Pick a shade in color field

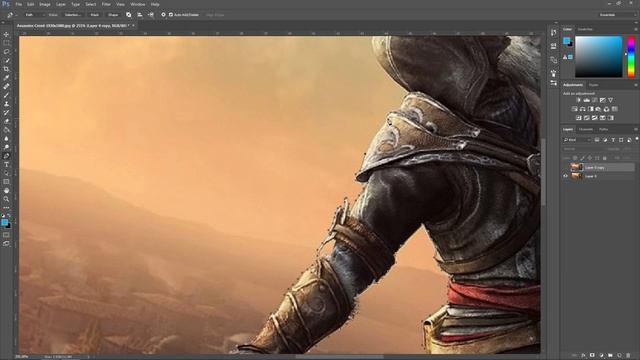(x=598, y=57)
